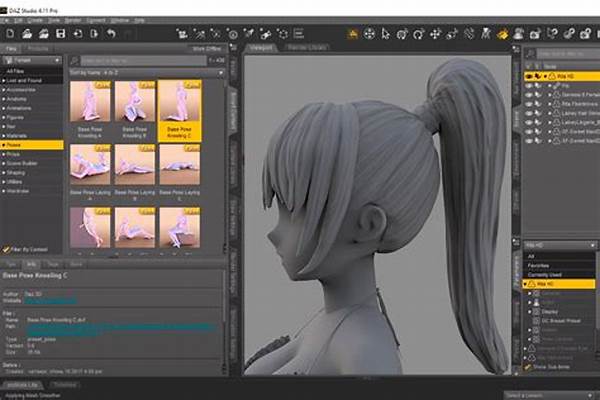
Task: Click the Open file folder icon
Action: tap(27, 33)
